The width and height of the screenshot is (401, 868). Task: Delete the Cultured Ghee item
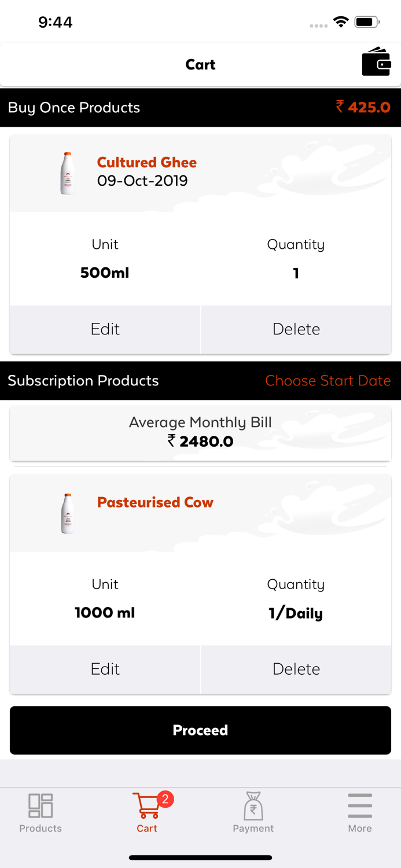296,329
